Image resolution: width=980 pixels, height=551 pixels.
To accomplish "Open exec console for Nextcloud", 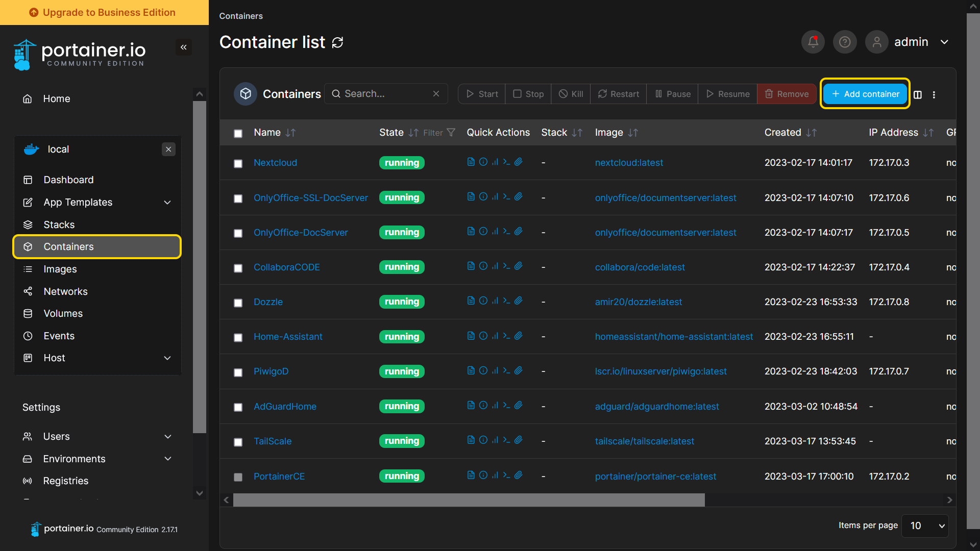I will pyautogui.click(x=506, y=162).
